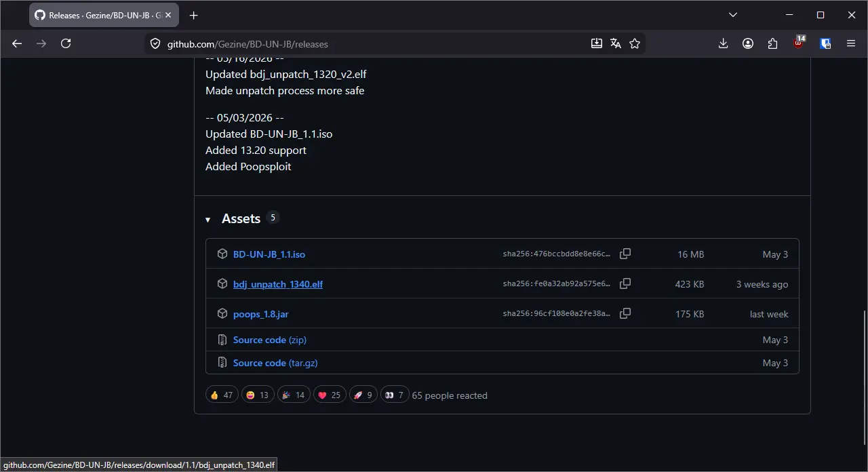Toggle hooray reaction with 14
This screenshot has height=472, width=868.
[x=294, y=395]
